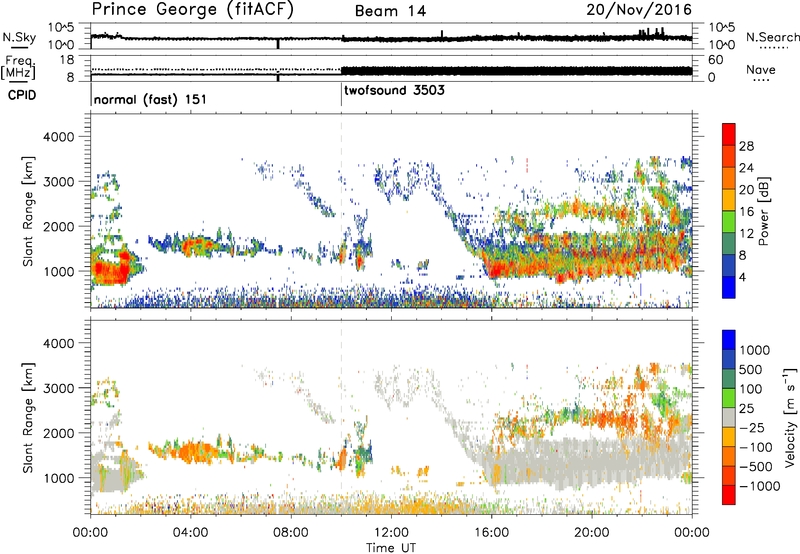800x554 pixels.
Task: Click the '08:00' time axis tick label
Action: coord(291,533)
